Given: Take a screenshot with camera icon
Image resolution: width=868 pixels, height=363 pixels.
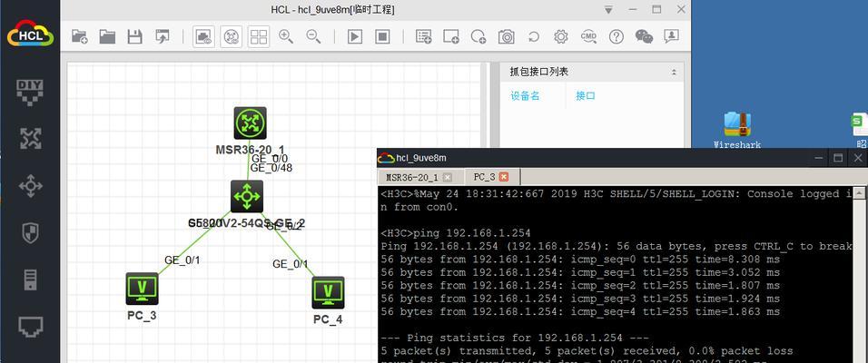Looking at the screenshot, I should (506, 37).
